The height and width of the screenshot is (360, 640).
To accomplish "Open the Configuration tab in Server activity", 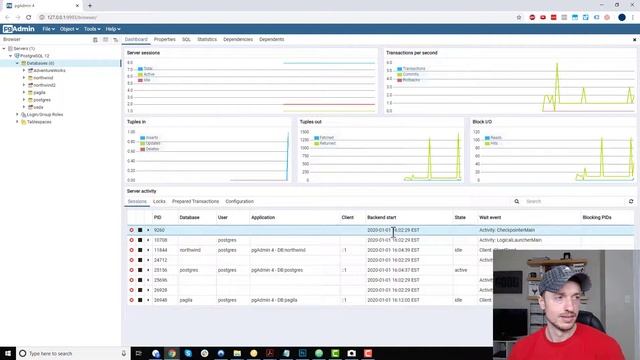I will tap(240, 202).
